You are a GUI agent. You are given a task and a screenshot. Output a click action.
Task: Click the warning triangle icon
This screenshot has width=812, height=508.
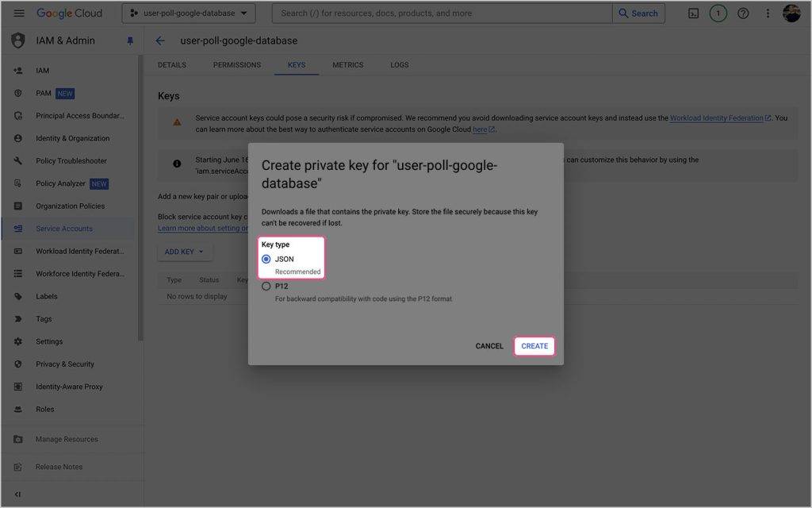click(177, 123)
